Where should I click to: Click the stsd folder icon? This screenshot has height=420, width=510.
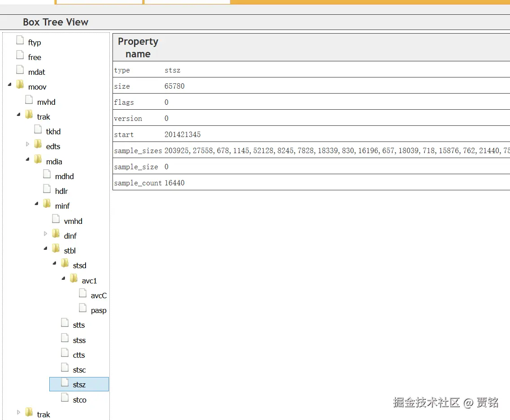(x=65, y=263)
